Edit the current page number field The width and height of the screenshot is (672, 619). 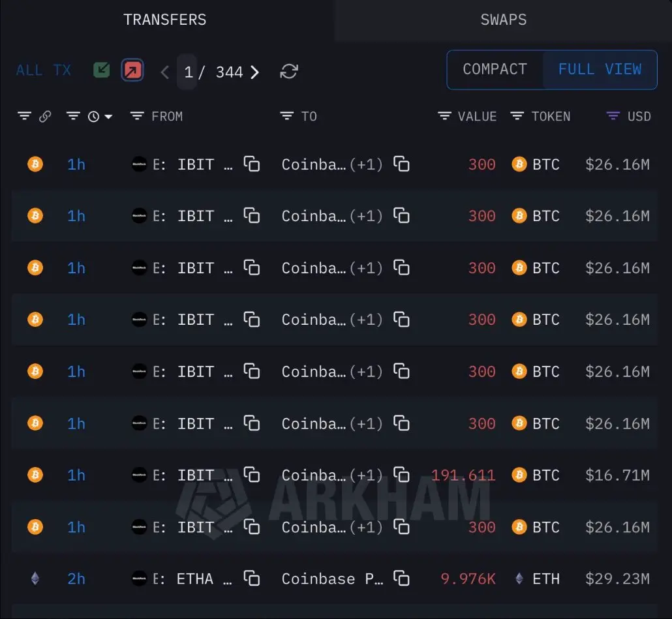187,72
